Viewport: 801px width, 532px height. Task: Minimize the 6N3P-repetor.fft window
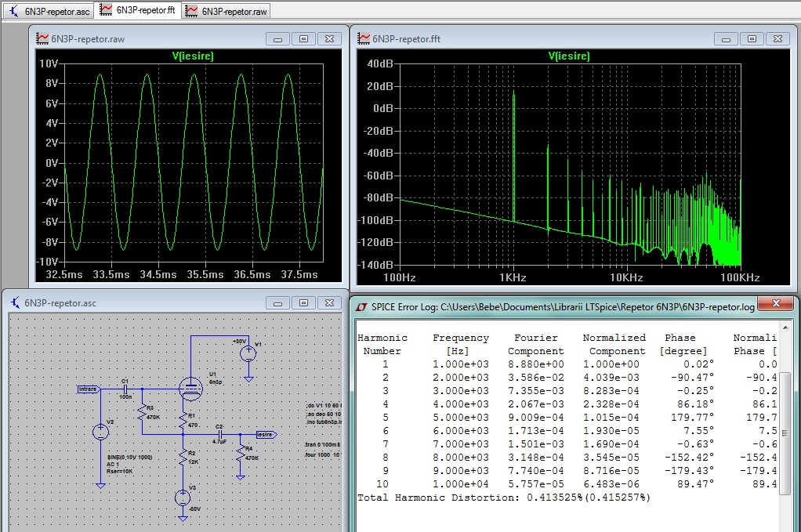[x=726, y=39]
